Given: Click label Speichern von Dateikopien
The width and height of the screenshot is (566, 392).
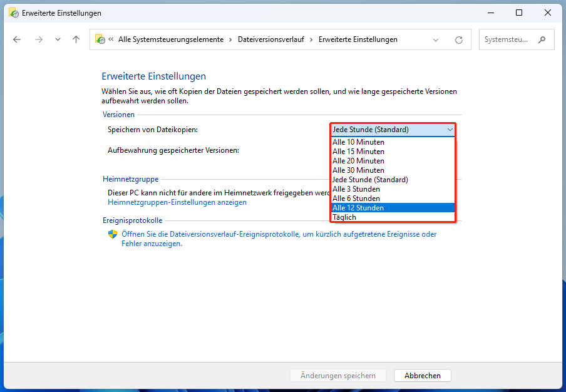Looking at the screenshot, I should (x=153, y=130).
